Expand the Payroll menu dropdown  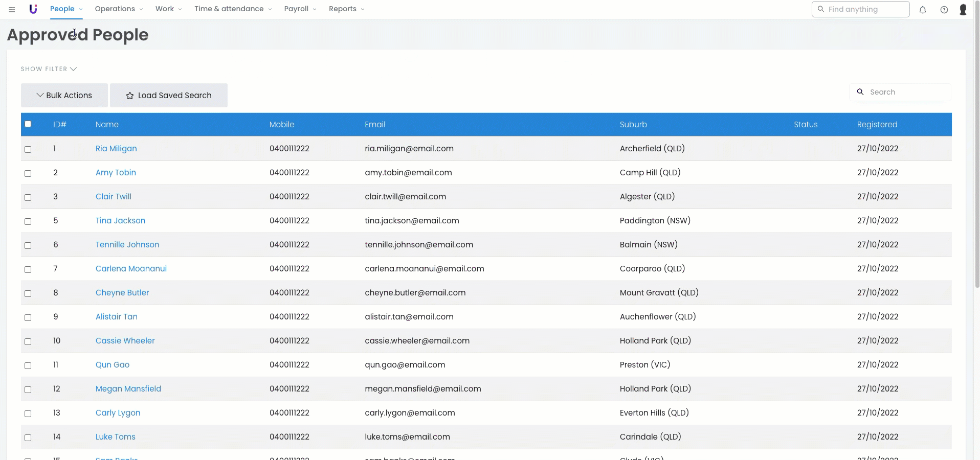coord(300,9)
